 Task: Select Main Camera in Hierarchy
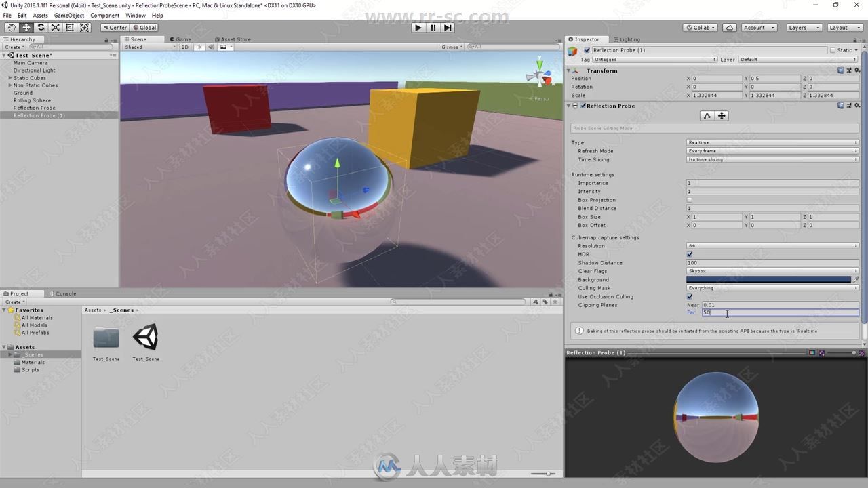point(31,63)
